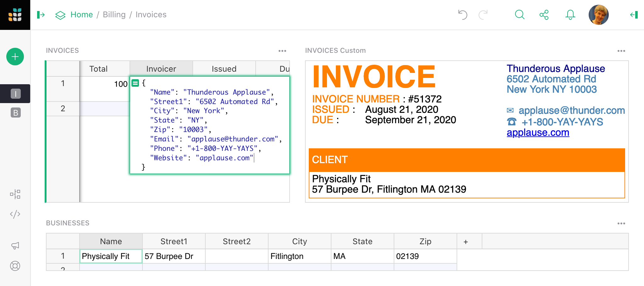Open the raw data view icon
The height and width of the screenshot is (286, 644).
(x=15, y=194)
